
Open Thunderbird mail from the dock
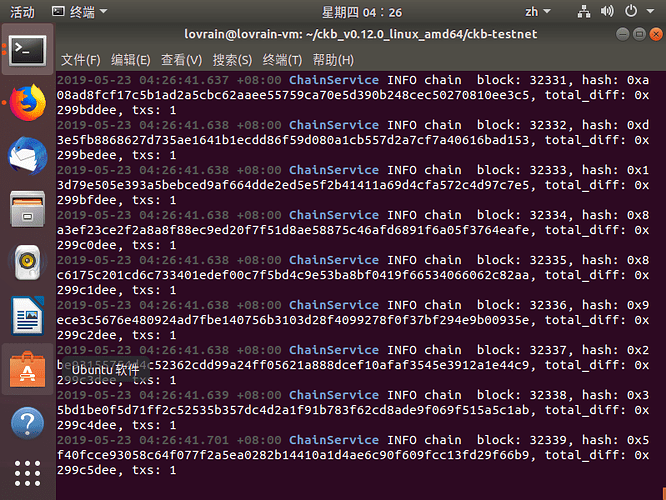(x=28, y=156)
